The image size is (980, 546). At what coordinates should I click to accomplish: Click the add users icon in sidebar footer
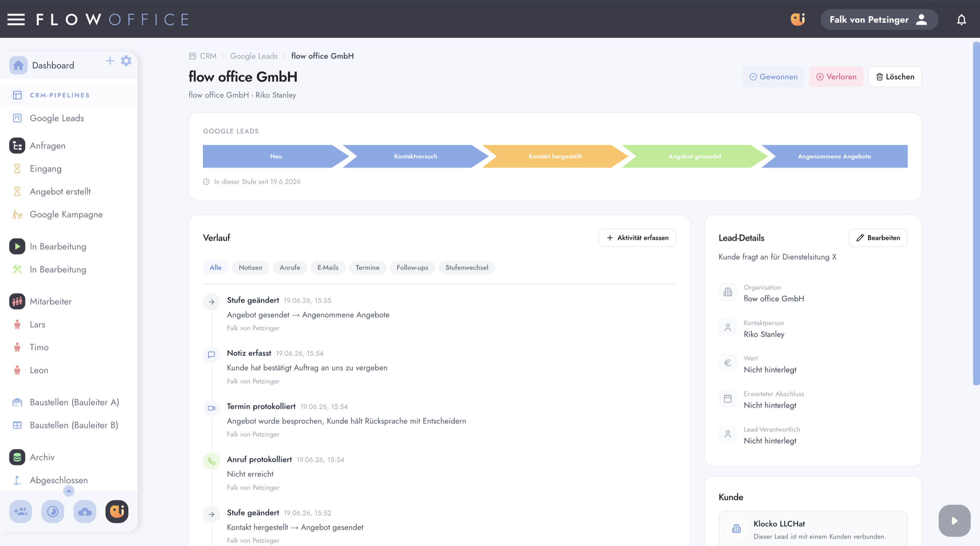tap(20, 511)
